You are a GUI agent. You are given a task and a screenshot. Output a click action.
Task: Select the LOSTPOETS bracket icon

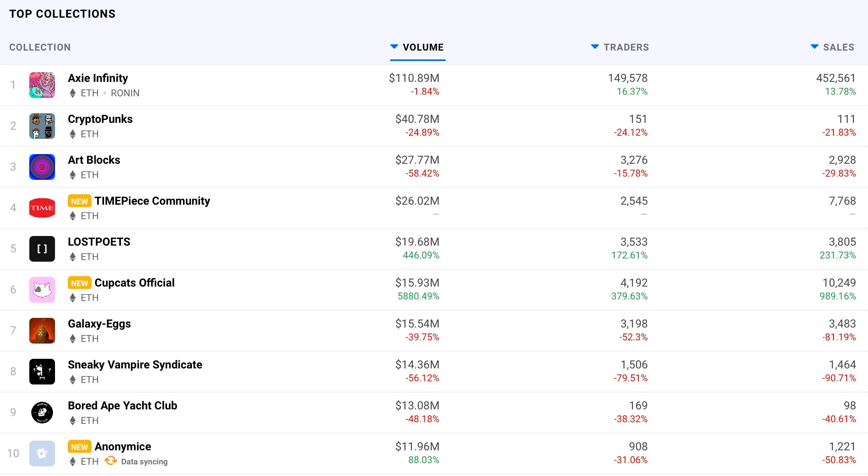(x=42, y=249)
